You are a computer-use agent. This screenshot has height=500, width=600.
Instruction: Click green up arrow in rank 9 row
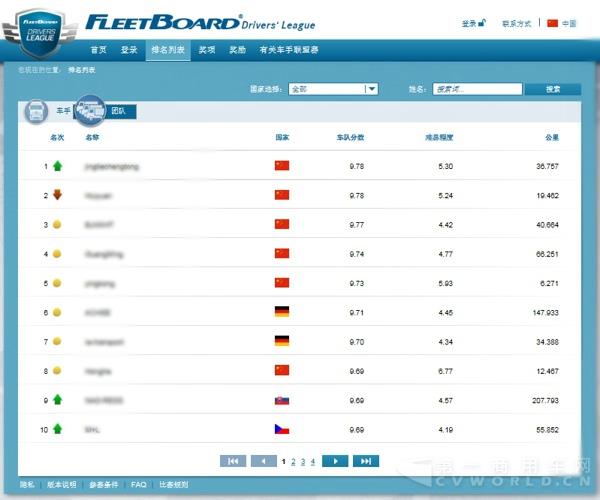click(x=57, y=400)
